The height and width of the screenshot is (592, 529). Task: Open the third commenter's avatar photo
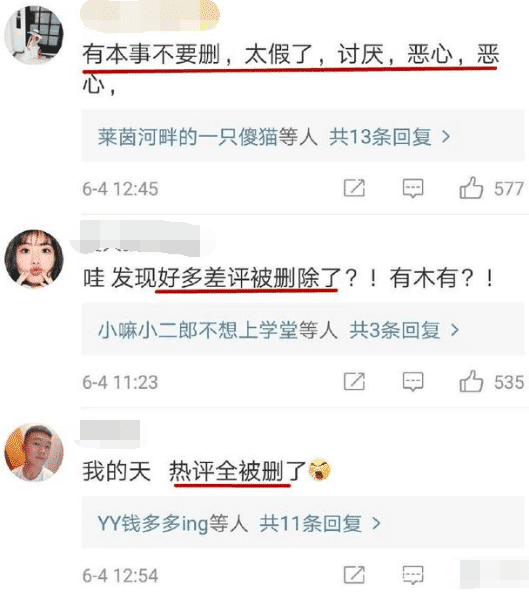[34, 452]
